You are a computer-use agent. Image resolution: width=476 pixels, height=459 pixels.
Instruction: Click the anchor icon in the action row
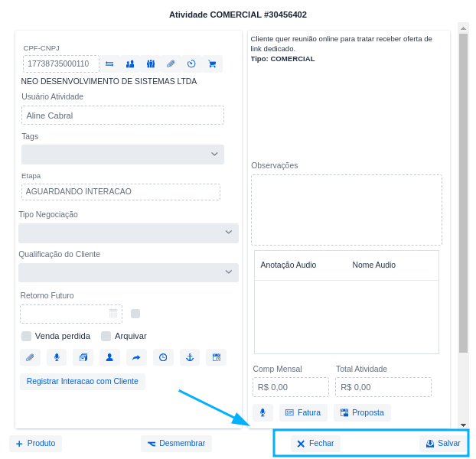pos(190,357)
